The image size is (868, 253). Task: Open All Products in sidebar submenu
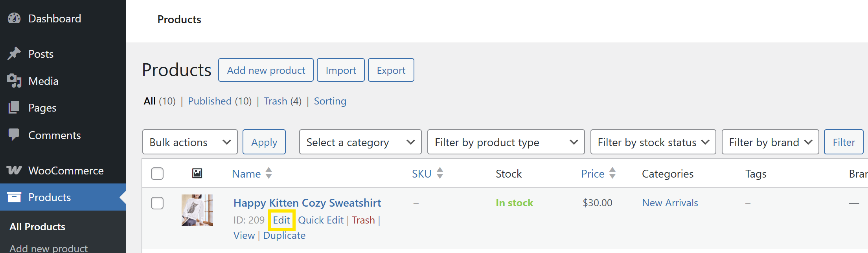tap(37, 227)
